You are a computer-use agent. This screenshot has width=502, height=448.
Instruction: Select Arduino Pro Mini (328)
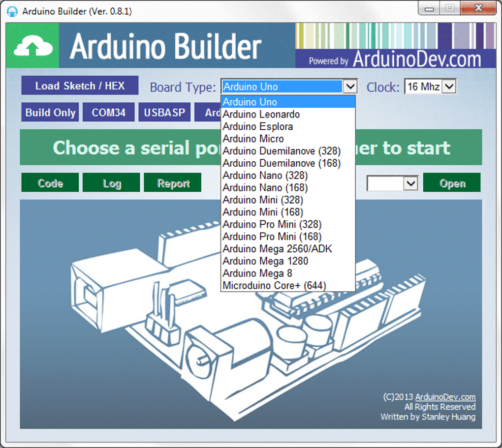(x=288, y=224)
